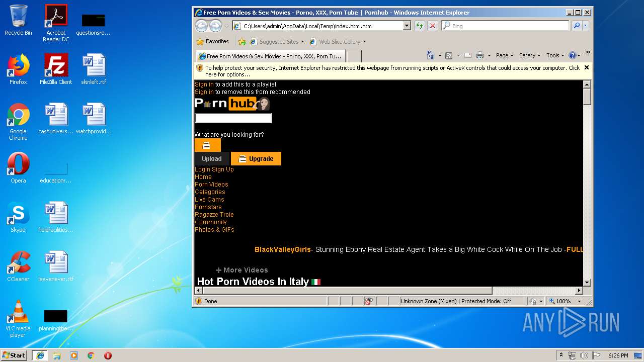Click the orange search icon button on page

(x=207, y=145)
